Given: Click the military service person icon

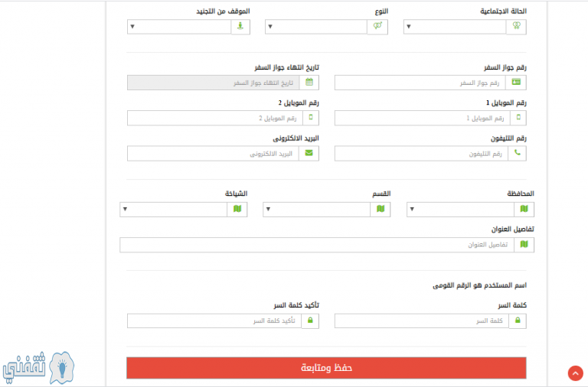Looking at the screenshot, I should (240, 26).
